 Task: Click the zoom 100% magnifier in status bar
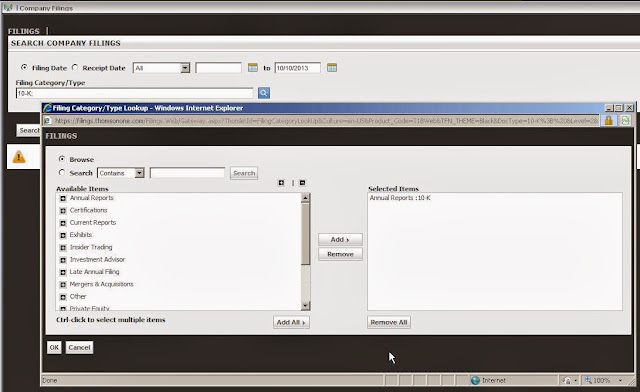coord(588,380)
